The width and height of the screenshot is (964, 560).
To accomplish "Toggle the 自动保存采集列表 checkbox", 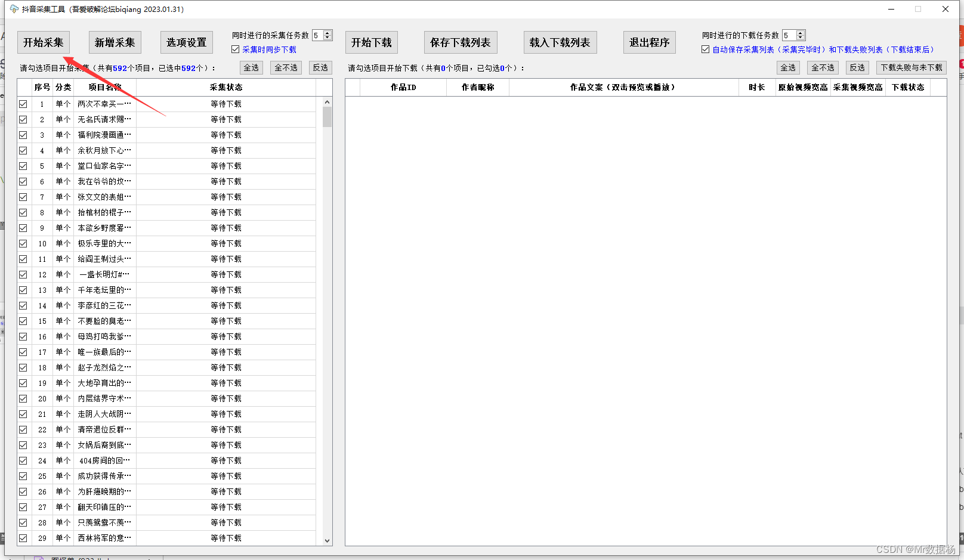I will (706, 49).
